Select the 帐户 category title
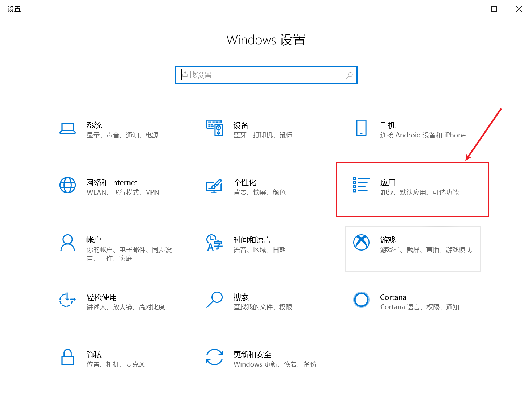This screenshot has height=417, width=532. tap(94, 240)
